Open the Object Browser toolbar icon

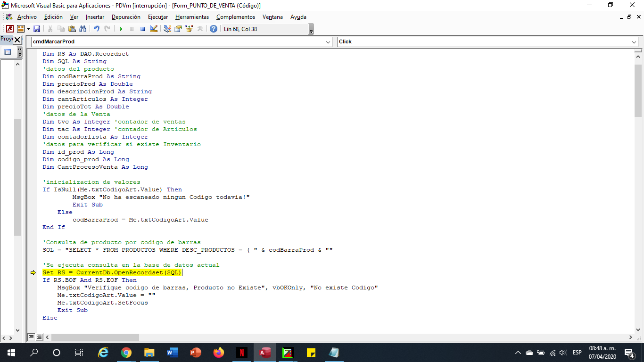189,29
